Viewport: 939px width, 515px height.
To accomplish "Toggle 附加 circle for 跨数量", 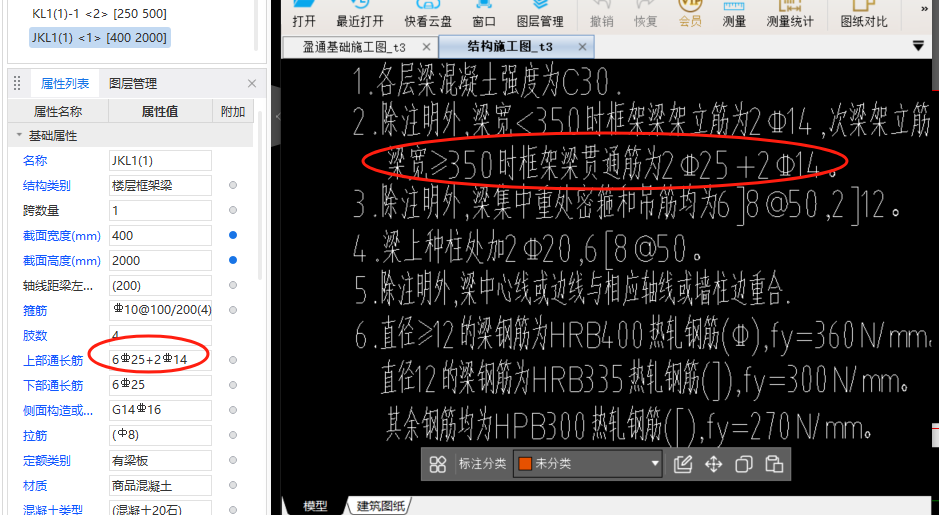I will click(233, 210).
